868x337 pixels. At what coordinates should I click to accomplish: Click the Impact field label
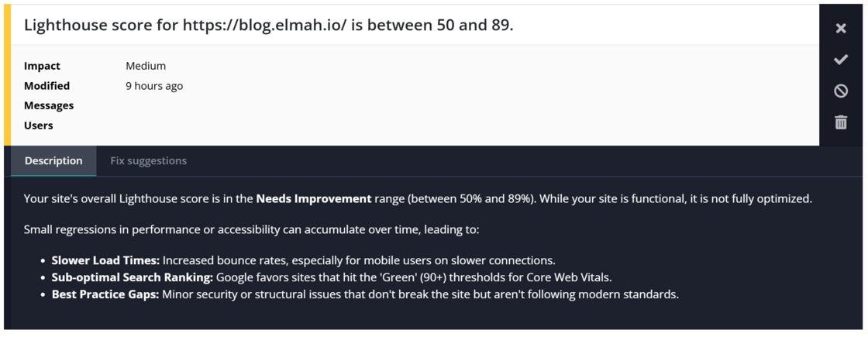42,66
